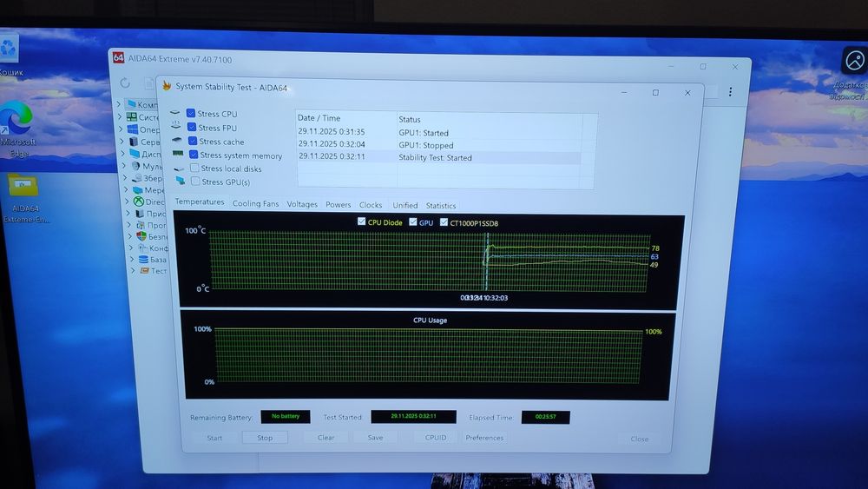Open the Cooling Fans tab
Screen dimensions: 868x489
tap(255, 203)
